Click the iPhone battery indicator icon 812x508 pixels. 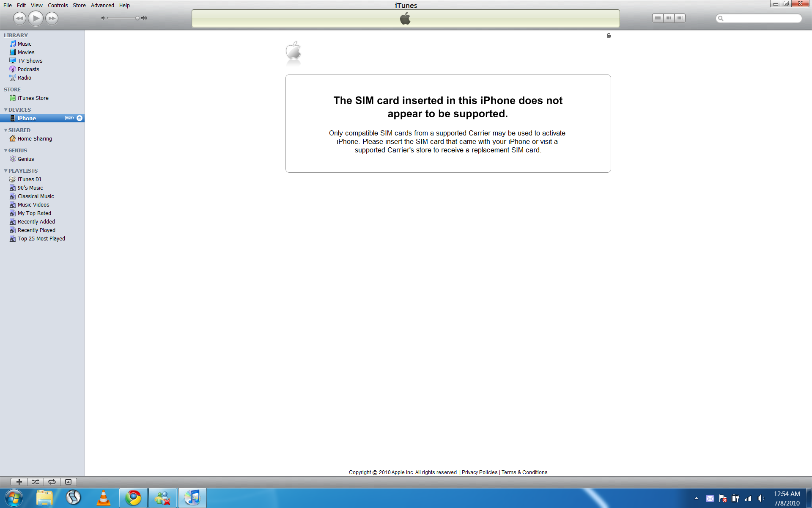coord(69,118)
